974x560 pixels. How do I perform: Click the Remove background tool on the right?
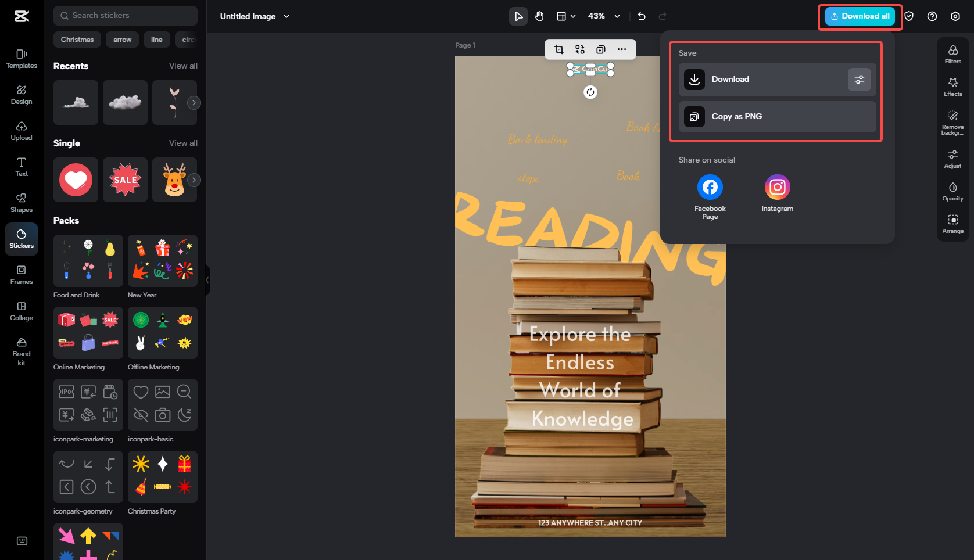[952, 121]
